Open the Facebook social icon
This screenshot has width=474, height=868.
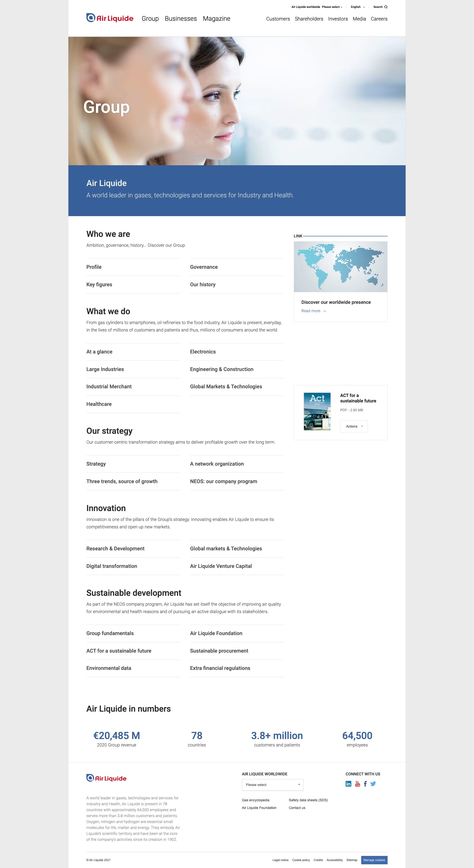365,784
